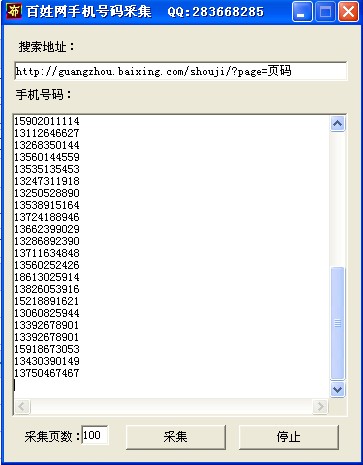
Task: Click phone number 13250528890
Action: click(x=47, y=193)
